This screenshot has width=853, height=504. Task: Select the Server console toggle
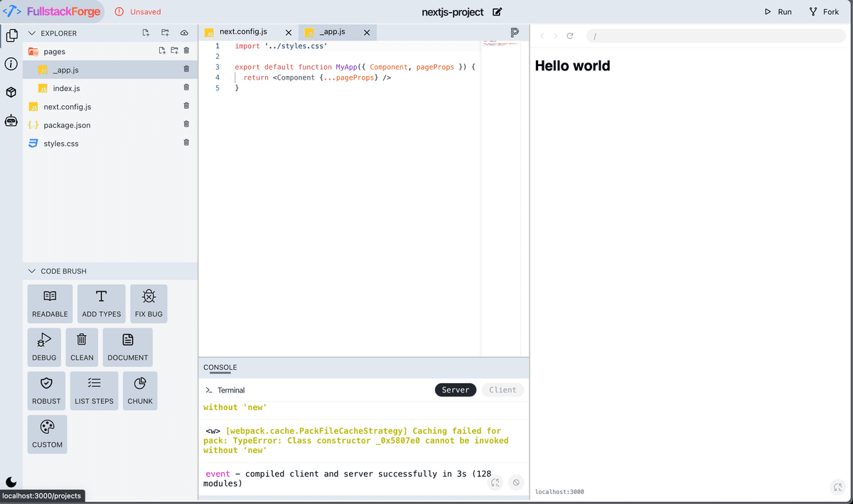pyautogui.click(x=455, y=390)
